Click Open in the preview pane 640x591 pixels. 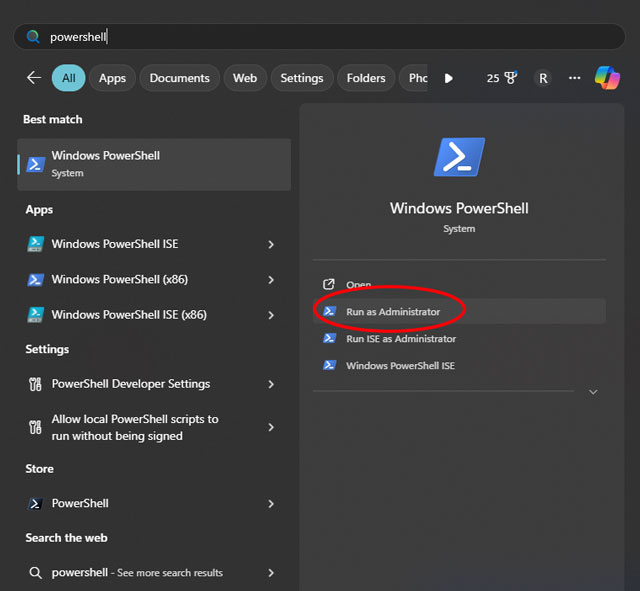coord(459,284)
